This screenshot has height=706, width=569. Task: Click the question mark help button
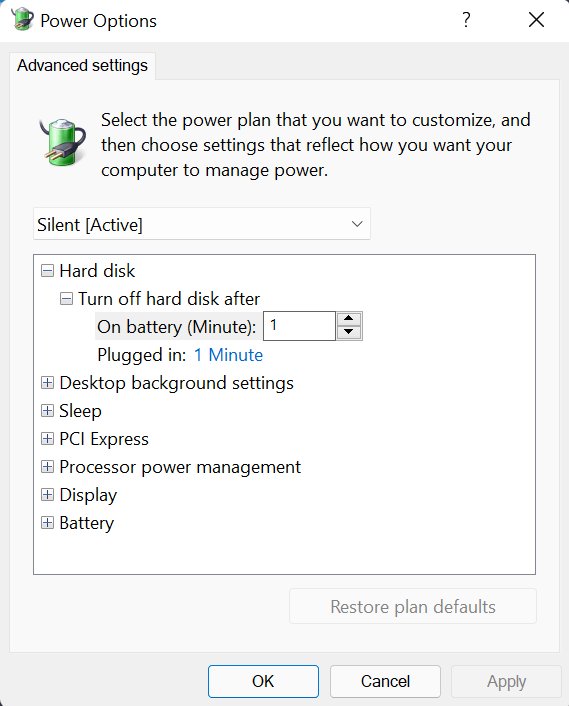tap(466, 20)
